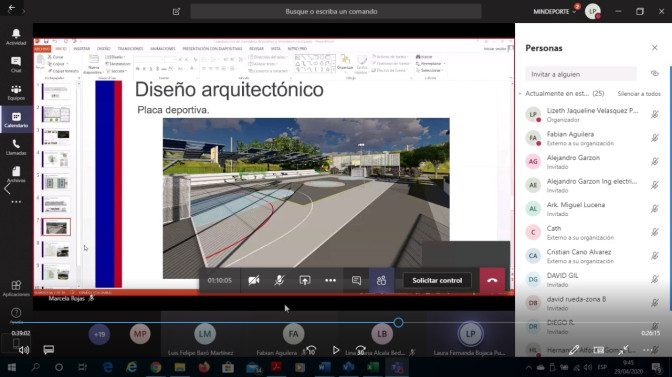The width and height of the screenshot is (672, 377).
Task: Open Llamadas in Teams sidebar
Action: (16, 147)
